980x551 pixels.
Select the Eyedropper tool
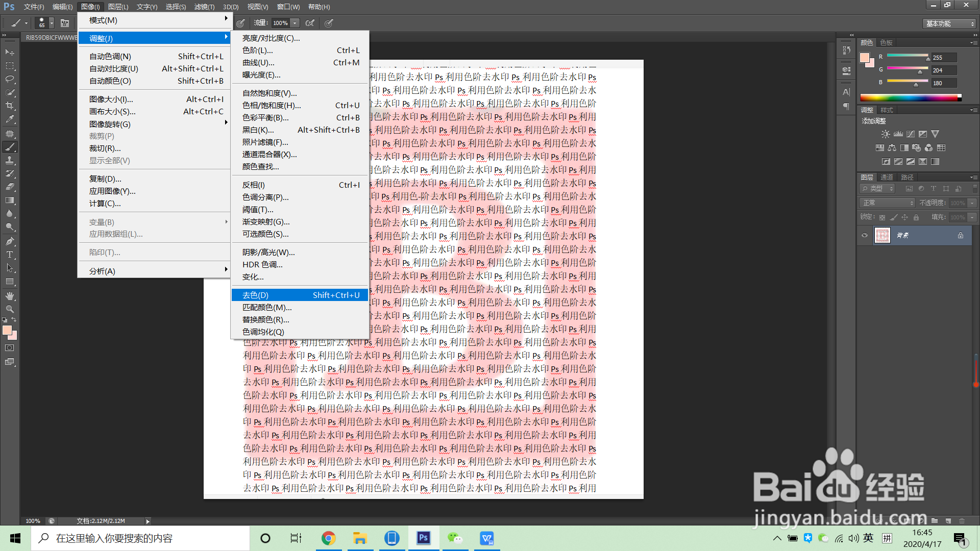pos(10,119)
